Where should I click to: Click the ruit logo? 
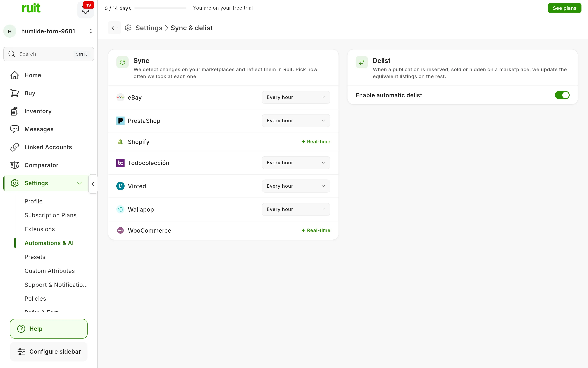[x=31, y=8]
